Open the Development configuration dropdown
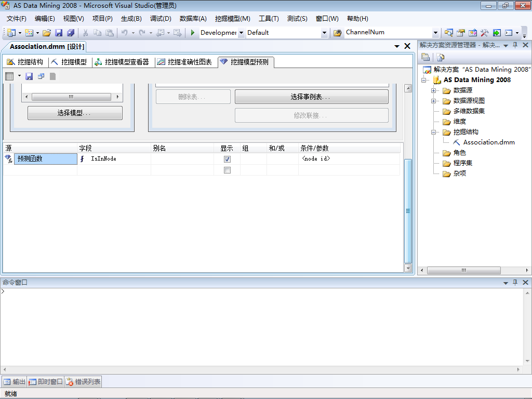 pyautogui.click(x=241, y=33)
